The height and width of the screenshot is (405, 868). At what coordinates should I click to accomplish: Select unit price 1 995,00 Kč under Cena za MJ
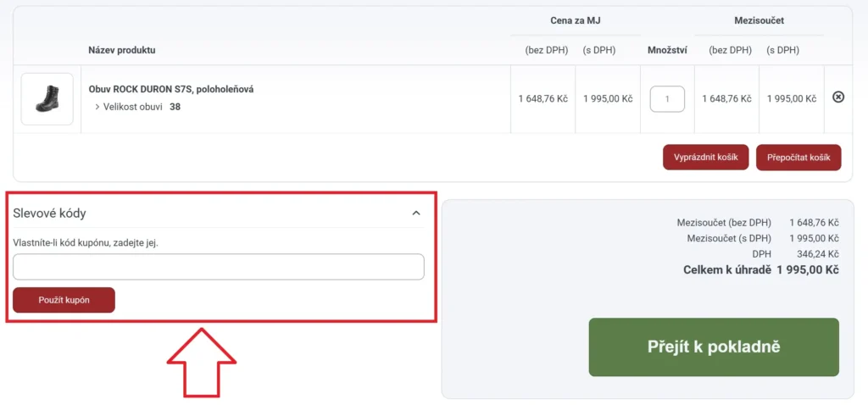pos(608,99)
